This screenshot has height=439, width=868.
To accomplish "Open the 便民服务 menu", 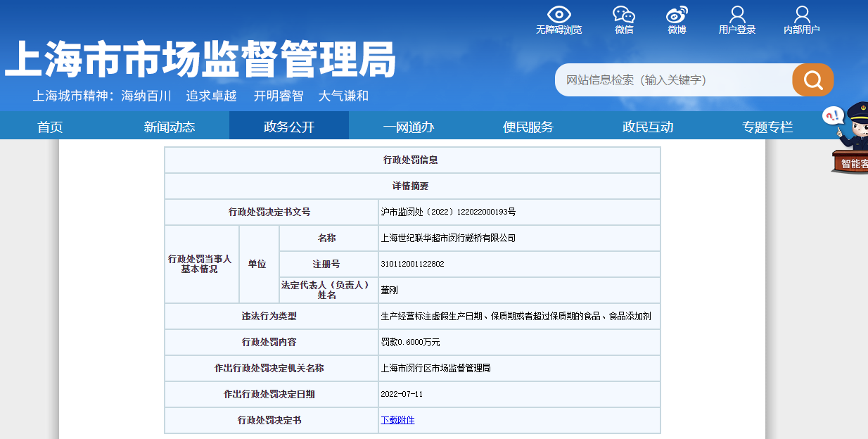I will (528, 127).
